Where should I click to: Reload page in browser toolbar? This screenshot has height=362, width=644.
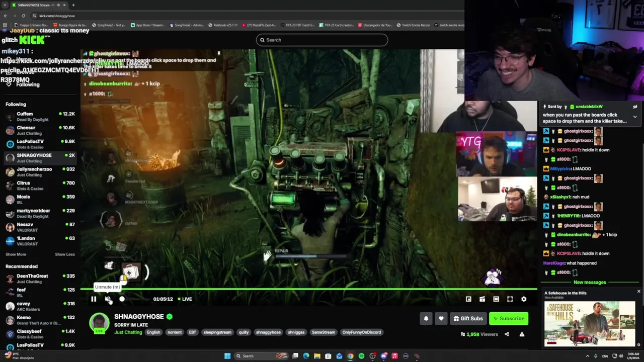pos(23,16)
